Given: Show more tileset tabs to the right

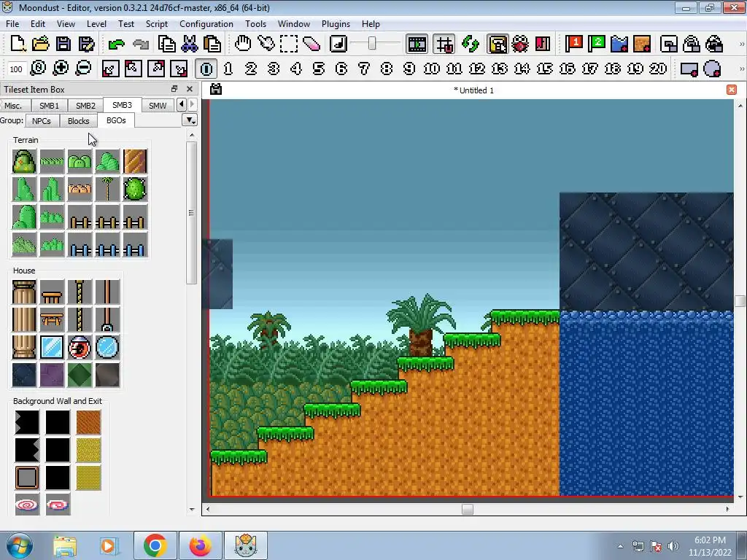Looking at the screenshot, I should tap(192, 104).
